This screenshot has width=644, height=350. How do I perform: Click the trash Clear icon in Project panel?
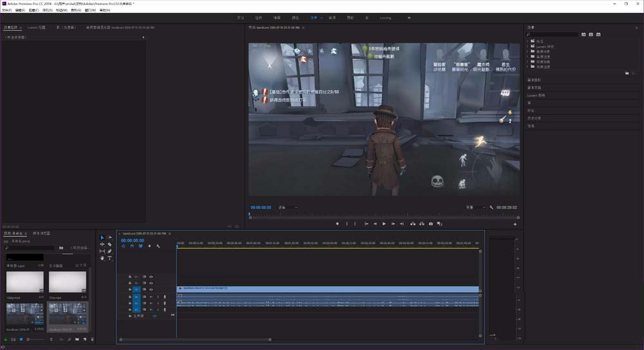tap(92, 339)
